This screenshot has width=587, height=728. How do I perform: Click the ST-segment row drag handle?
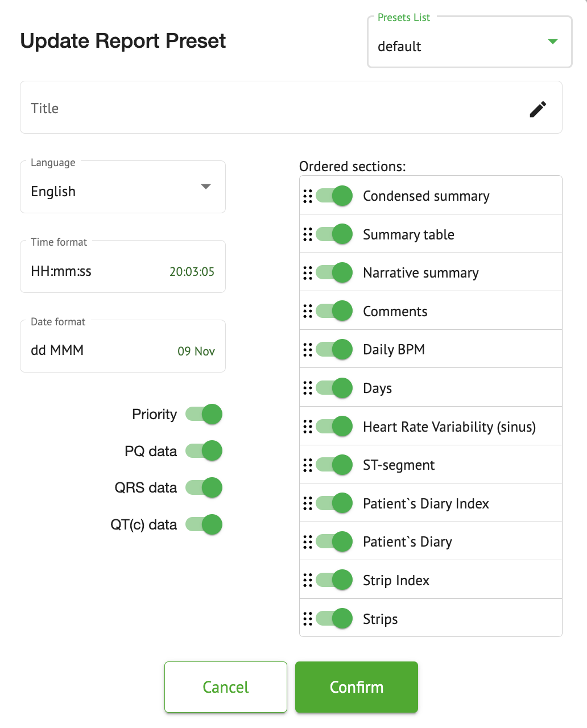point(308,465)
